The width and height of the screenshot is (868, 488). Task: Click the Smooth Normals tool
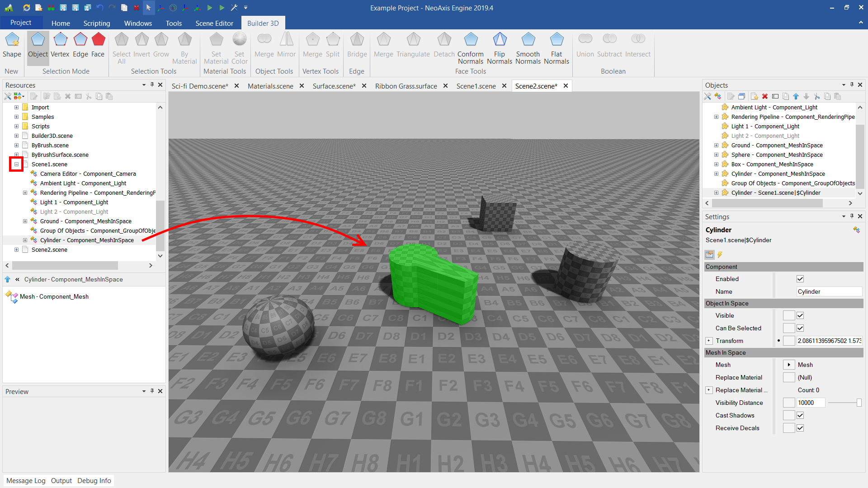528,48
